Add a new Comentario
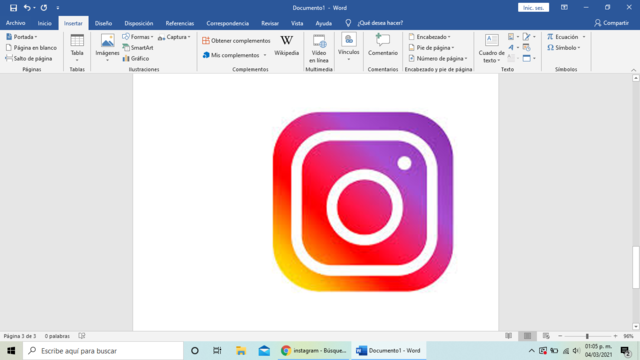 (x=382, y=45)
